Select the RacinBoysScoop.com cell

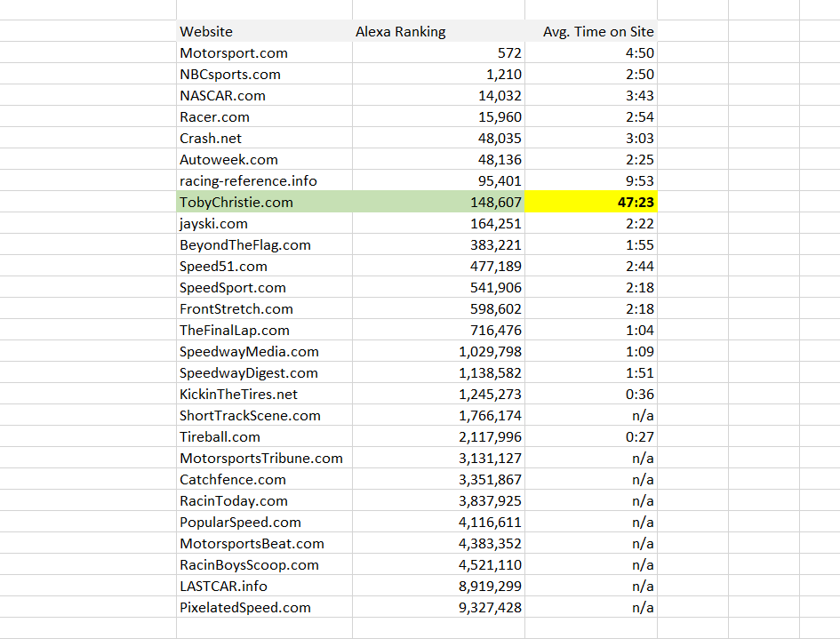264,565
